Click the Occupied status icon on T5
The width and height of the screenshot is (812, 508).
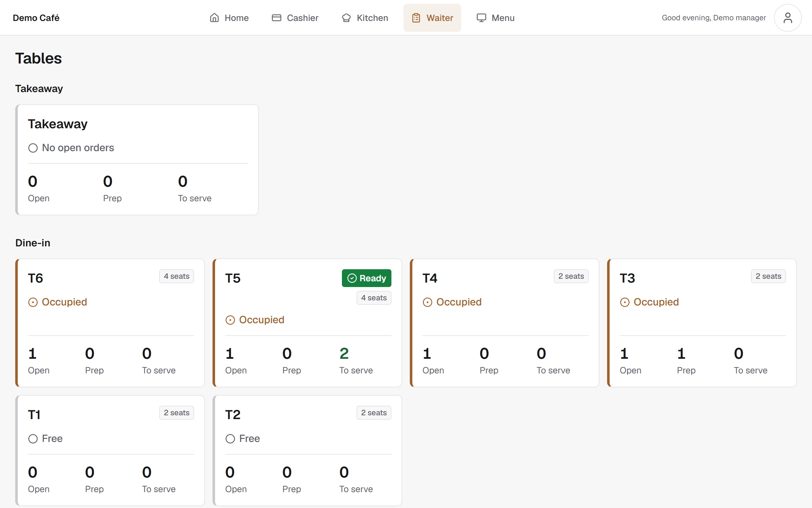pos(230,320)
